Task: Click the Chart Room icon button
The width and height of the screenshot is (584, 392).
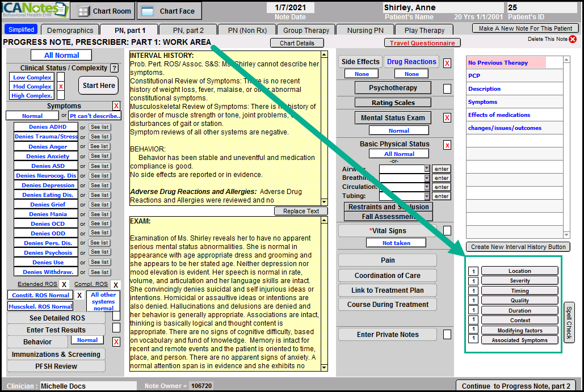Action: [84, 11]
